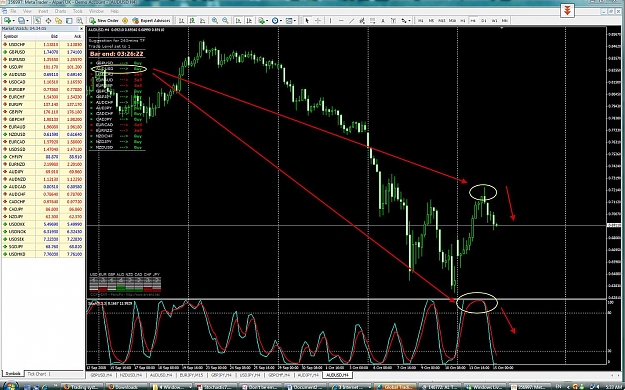Switch to D1 timeframe

483,20
